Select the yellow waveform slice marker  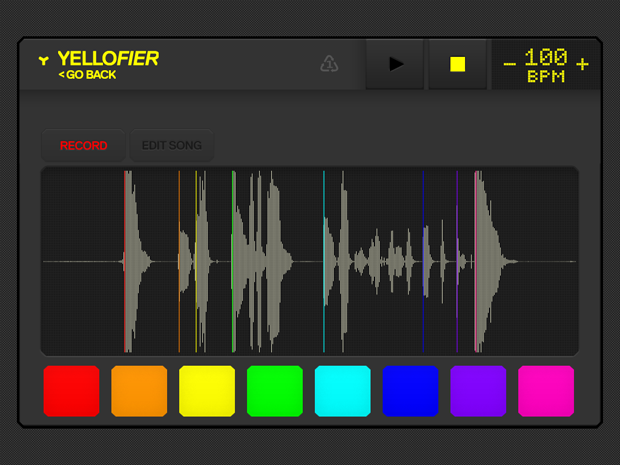click(196, 261)
